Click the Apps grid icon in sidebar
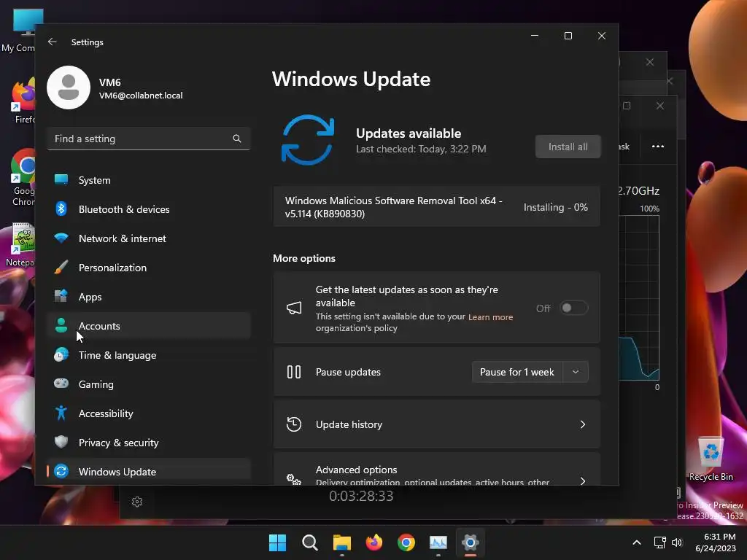This screenshot has width=747, height=560. pos(61,296)
